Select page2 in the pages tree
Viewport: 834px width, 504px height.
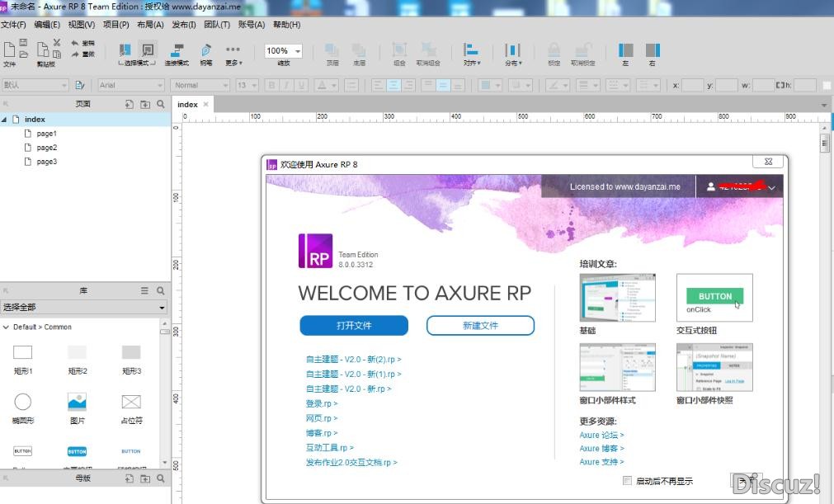47,148
